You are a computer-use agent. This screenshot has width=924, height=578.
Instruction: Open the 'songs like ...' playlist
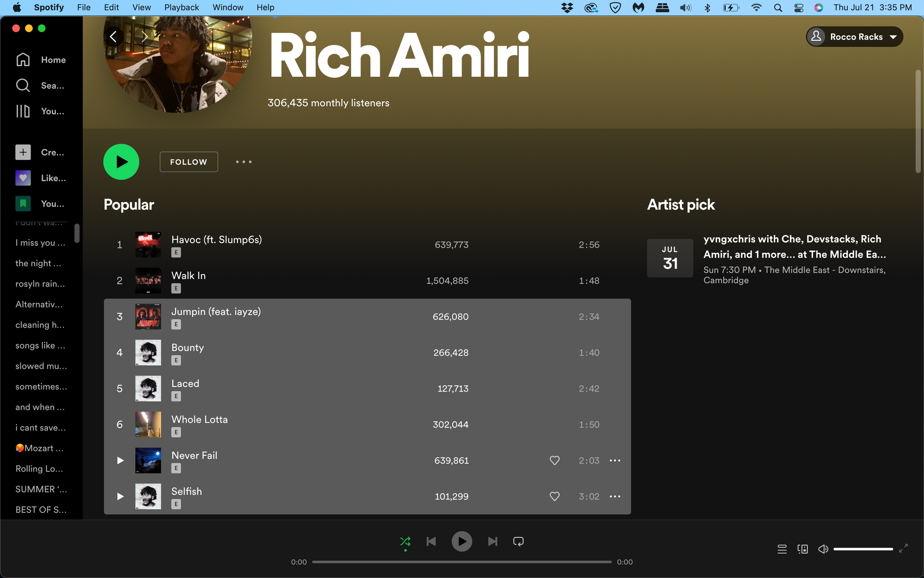coord(40,345)
